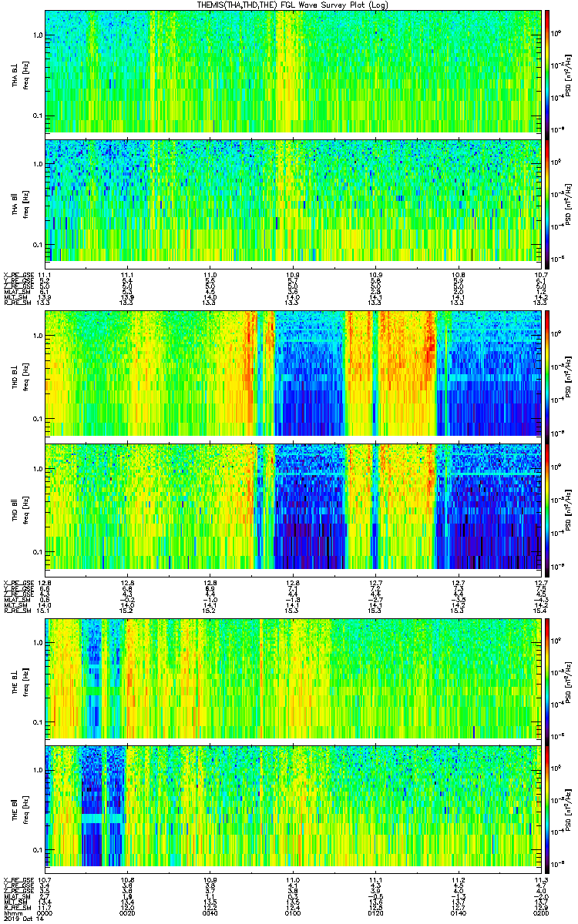The height and width of the screenshot is (924, 578).
Task: Click the R_RE_SM row label under THA panels
Action: [17, 303]
